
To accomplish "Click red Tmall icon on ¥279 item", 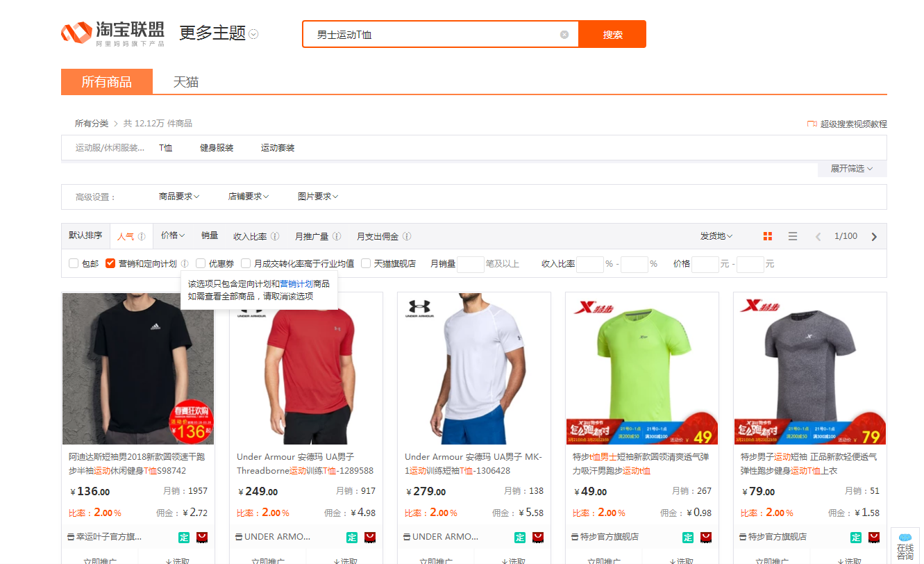I will click(x=538, y=537).
